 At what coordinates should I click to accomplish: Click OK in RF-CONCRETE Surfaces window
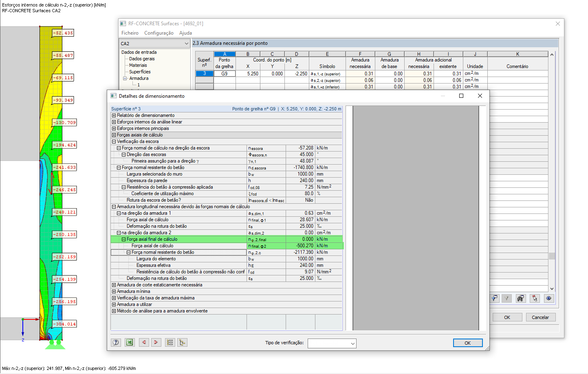pos(507,317)
